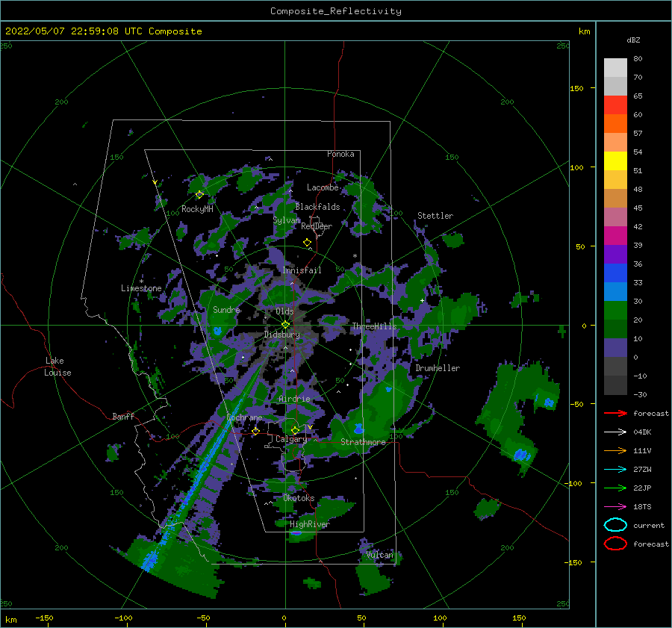The image size is (672, 628).
Task: Click the Ponoka city label
Action: (340, 154)
